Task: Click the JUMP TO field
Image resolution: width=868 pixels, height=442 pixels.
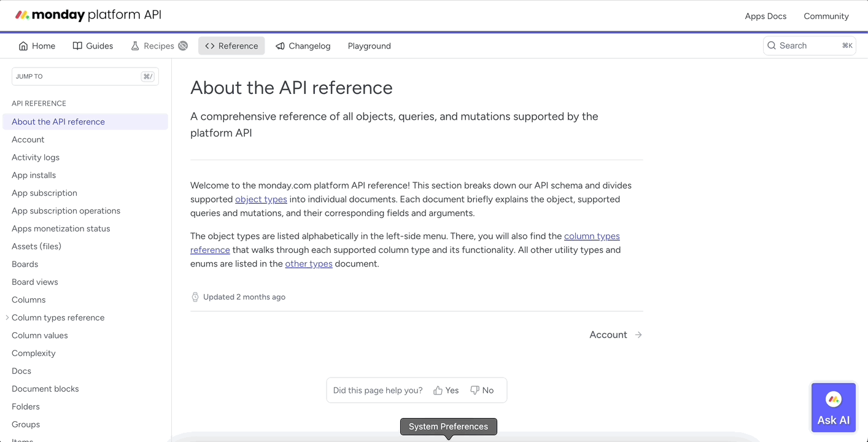Action: (x=85, y=76)
